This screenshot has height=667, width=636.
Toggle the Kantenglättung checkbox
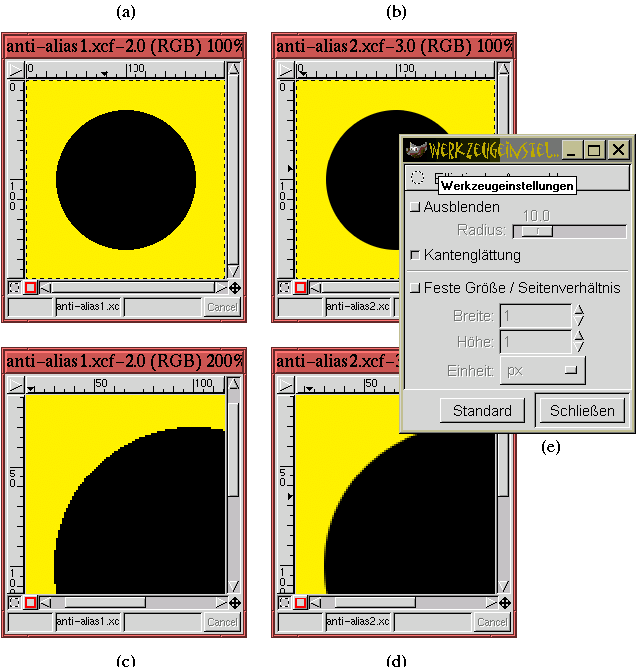[x=416, y=255]
